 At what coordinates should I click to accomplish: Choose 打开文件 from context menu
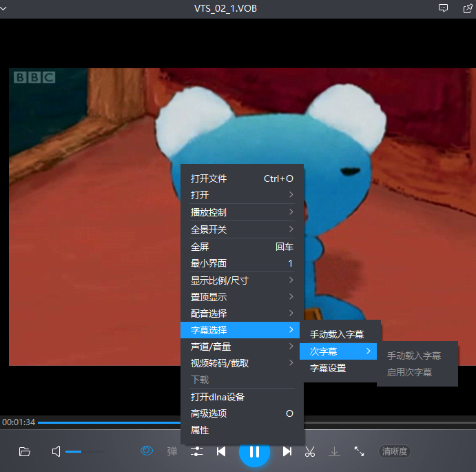pyautogui.click(x=242, y=178)
